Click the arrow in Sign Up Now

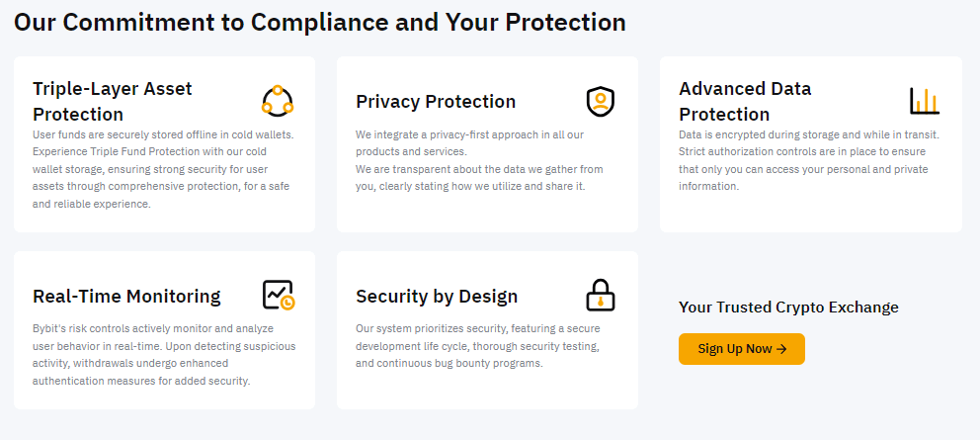click(781, 349)
